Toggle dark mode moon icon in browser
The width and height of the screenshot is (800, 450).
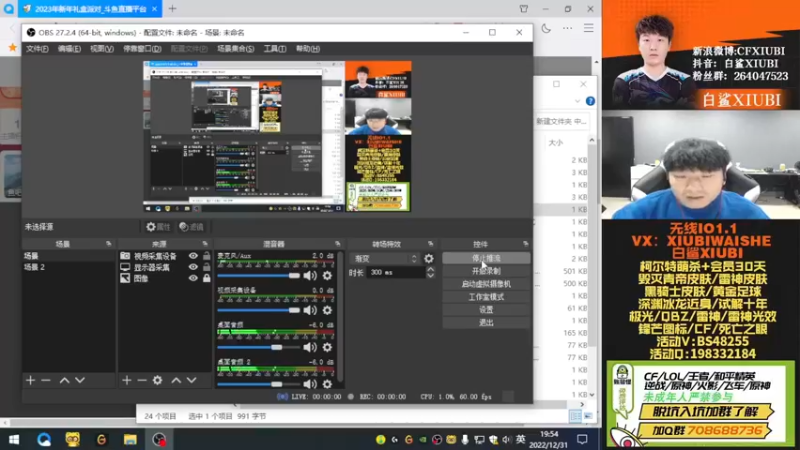click(x=546, y=28)
